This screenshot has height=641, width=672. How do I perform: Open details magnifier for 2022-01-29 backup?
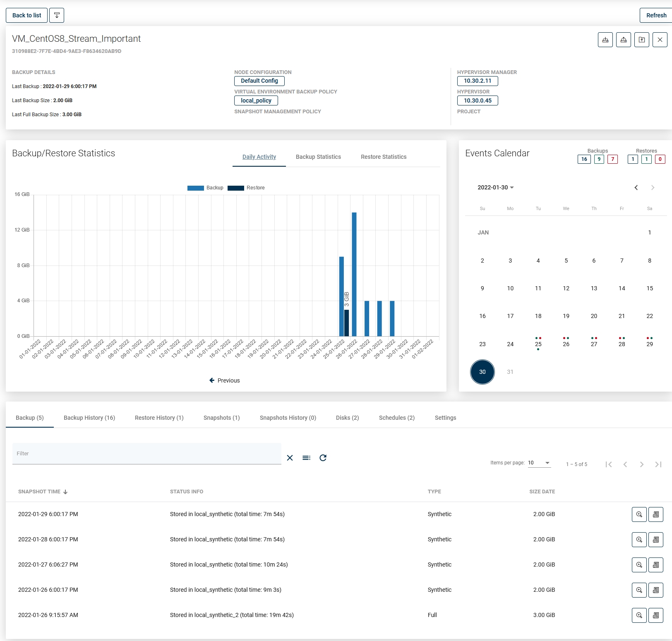[x=639, y=514]
